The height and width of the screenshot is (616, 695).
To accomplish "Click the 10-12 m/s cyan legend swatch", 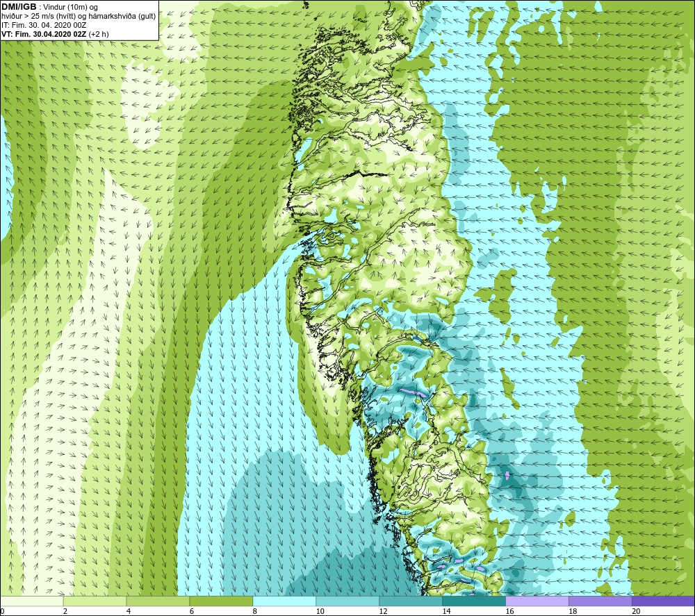I will pyautogui.click(x=347, y=601).
